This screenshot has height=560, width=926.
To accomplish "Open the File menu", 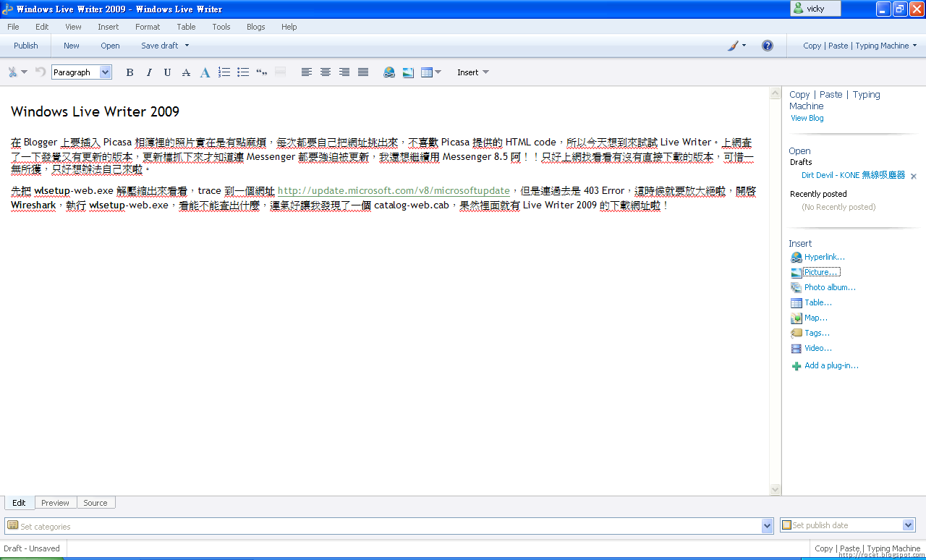I will pyautogui.click(x=13, y=27).
